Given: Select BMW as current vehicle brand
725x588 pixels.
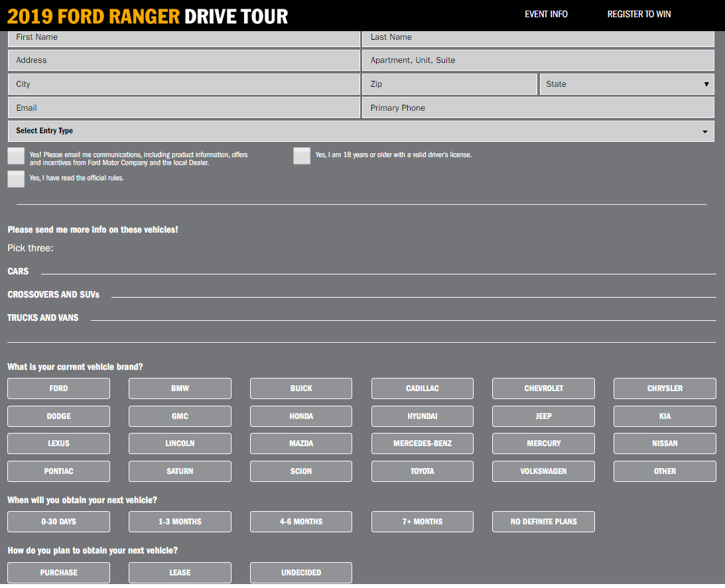Looking at the screenshot, I should [180, 388].
